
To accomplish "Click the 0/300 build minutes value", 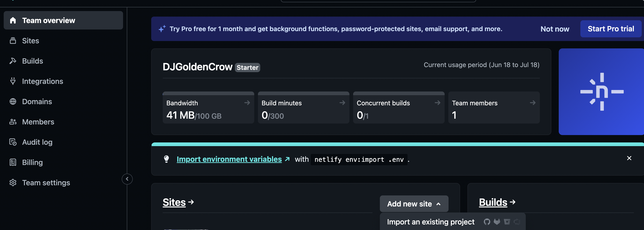I will click(273, 115).
